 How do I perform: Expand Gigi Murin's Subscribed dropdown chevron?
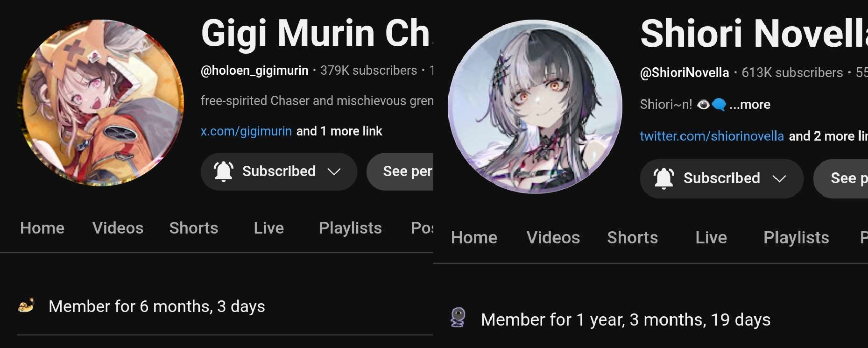(334, 172)
